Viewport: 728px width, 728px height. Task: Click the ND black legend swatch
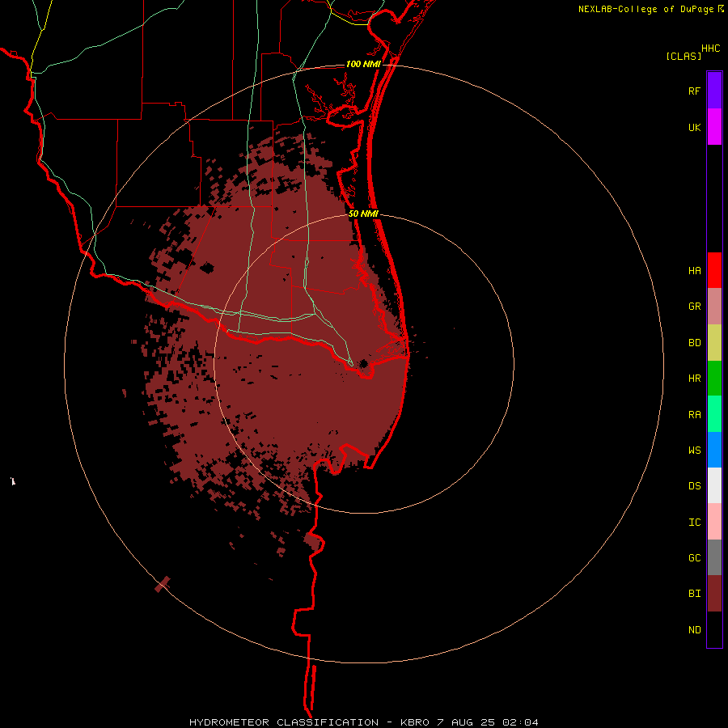click(714, 629)
